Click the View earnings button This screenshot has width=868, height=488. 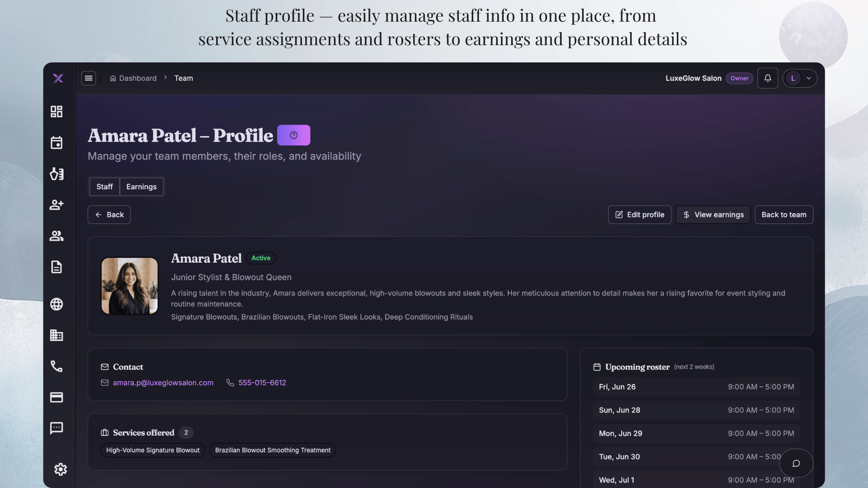pos(713,215)
